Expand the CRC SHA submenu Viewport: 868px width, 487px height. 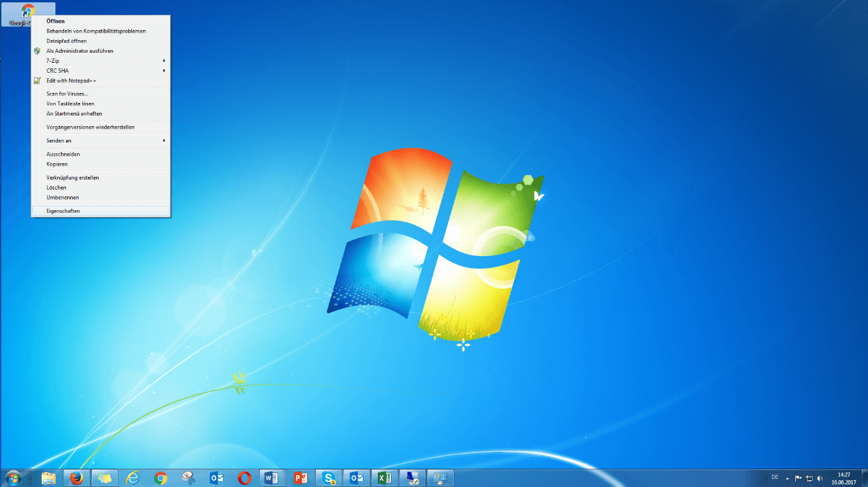(x=100, y=71)
